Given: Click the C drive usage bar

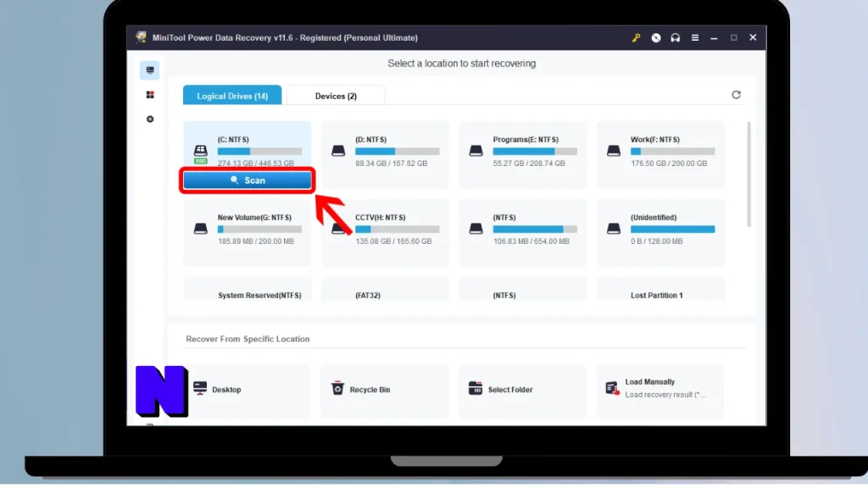Looking at the screenshot, I should pyautogui.click(x=259, y=152).
